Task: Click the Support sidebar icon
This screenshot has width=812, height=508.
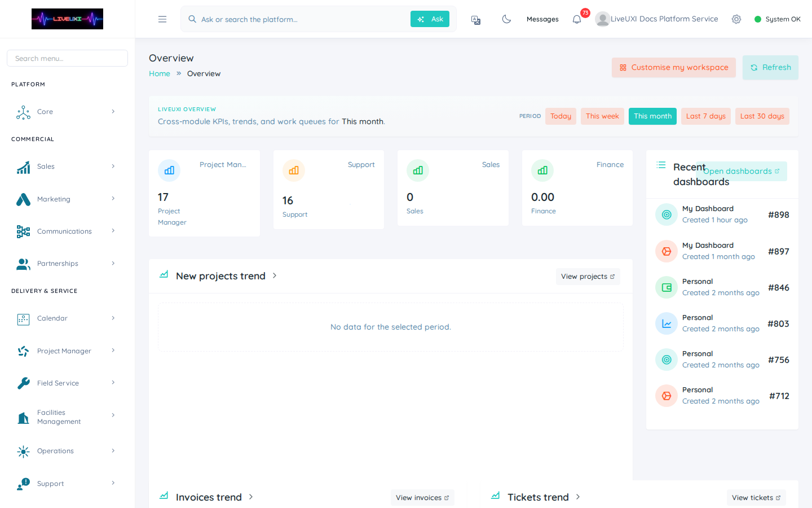Action: pyautogui.click(x=23, y=484)
